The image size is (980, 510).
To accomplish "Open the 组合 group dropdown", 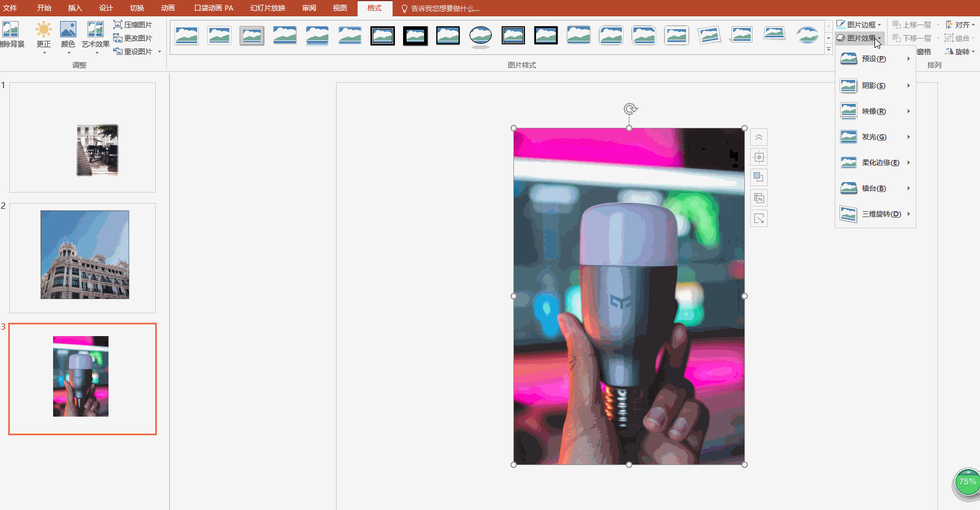I will pos(959,38).
